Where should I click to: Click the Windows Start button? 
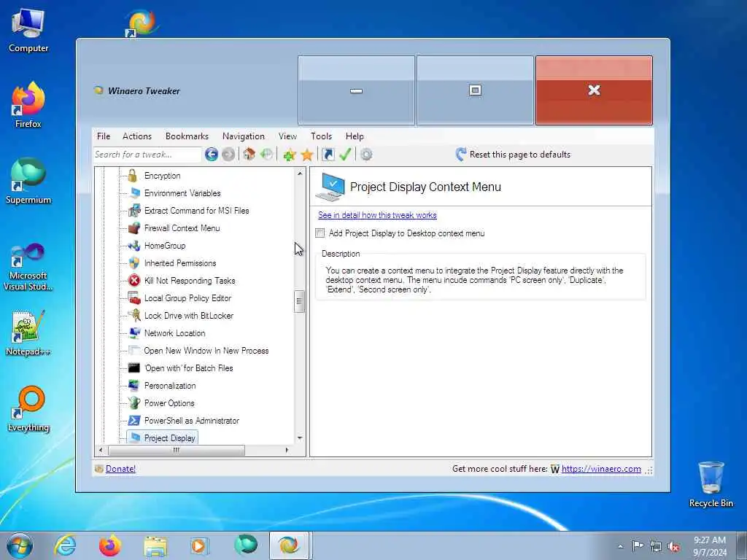coord(20,545)
